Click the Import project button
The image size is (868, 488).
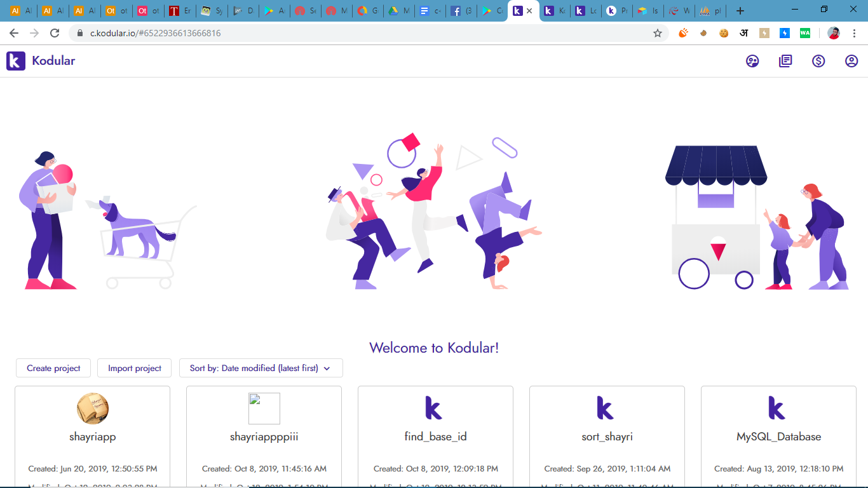135,368
